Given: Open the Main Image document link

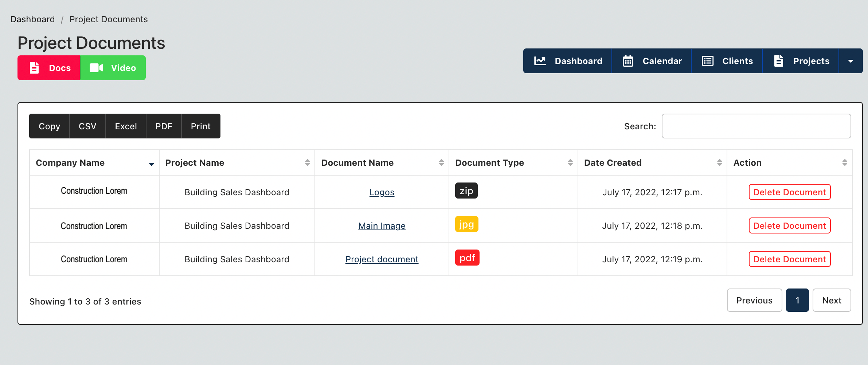Looking at the screenshot, I should [382, 225].
